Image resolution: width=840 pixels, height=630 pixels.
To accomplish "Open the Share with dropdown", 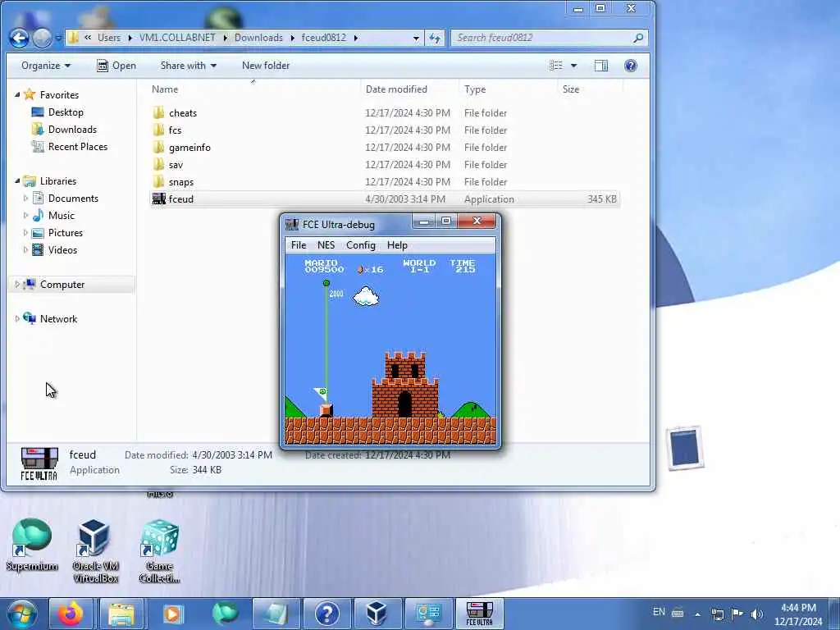I will coord(188,66).
